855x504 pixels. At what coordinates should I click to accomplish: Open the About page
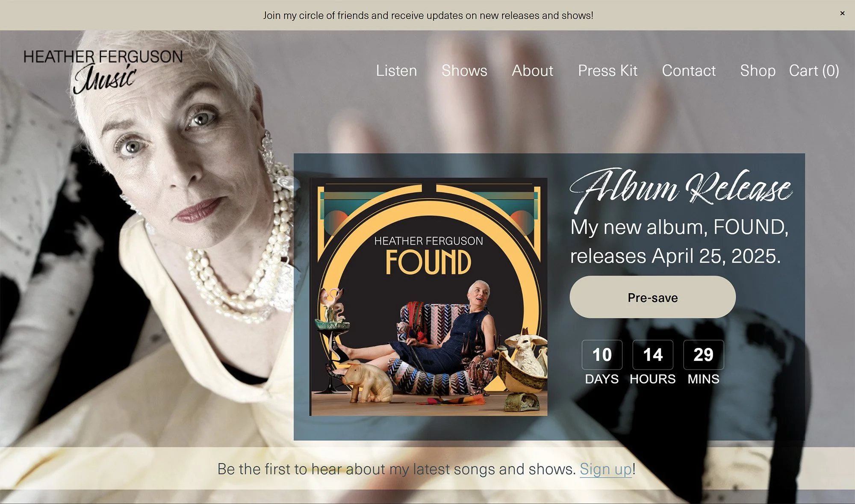[532, 71]
